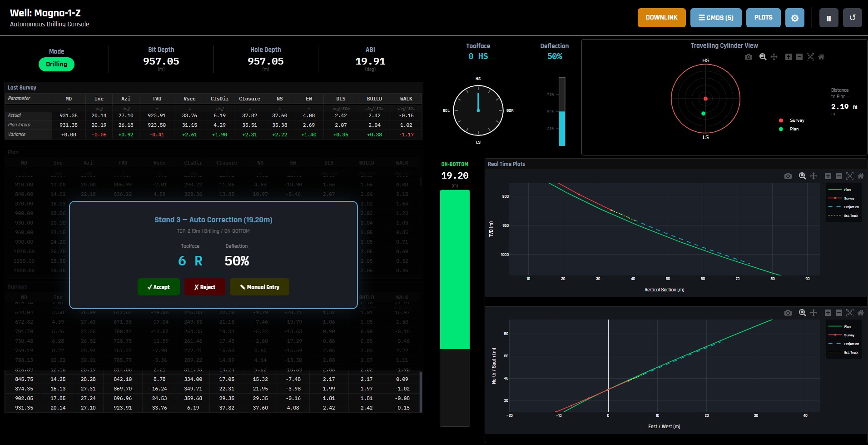Click Distance to Plan value 2.19 m

[844, 107]
